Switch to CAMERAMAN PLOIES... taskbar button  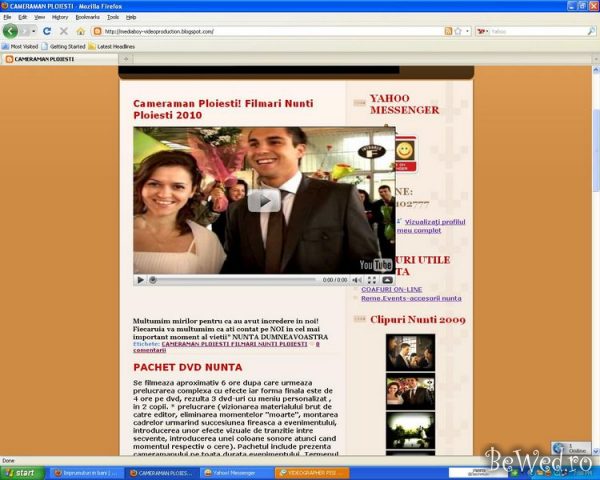click(162, 473)
